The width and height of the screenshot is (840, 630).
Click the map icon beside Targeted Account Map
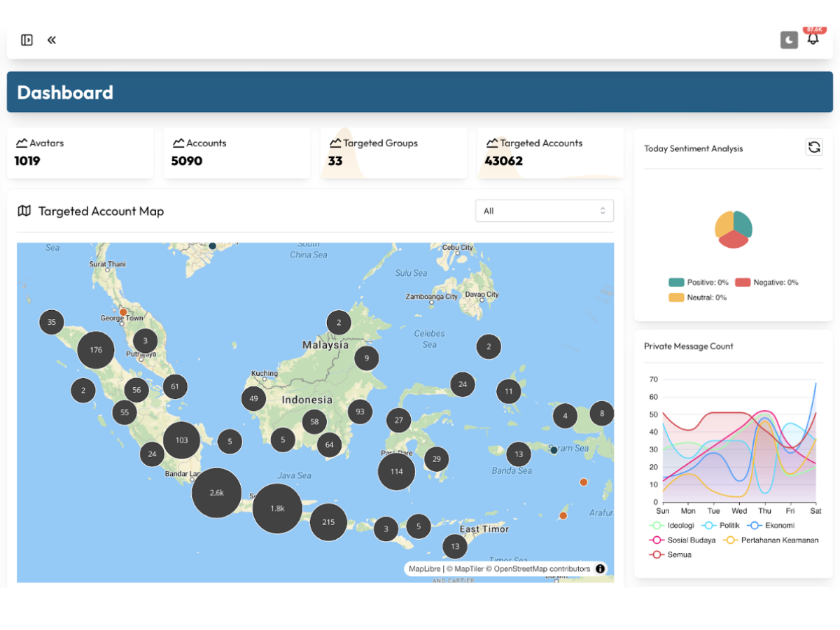pos(24,211)
